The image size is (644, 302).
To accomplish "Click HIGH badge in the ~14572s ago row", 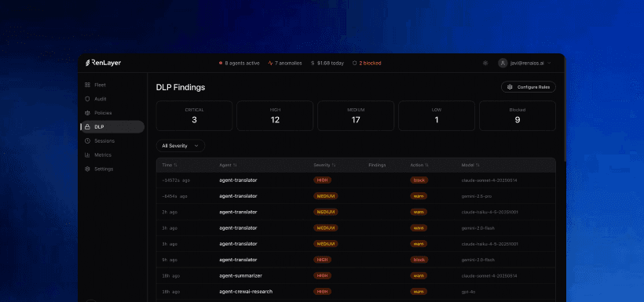I will tap(323, 180).
